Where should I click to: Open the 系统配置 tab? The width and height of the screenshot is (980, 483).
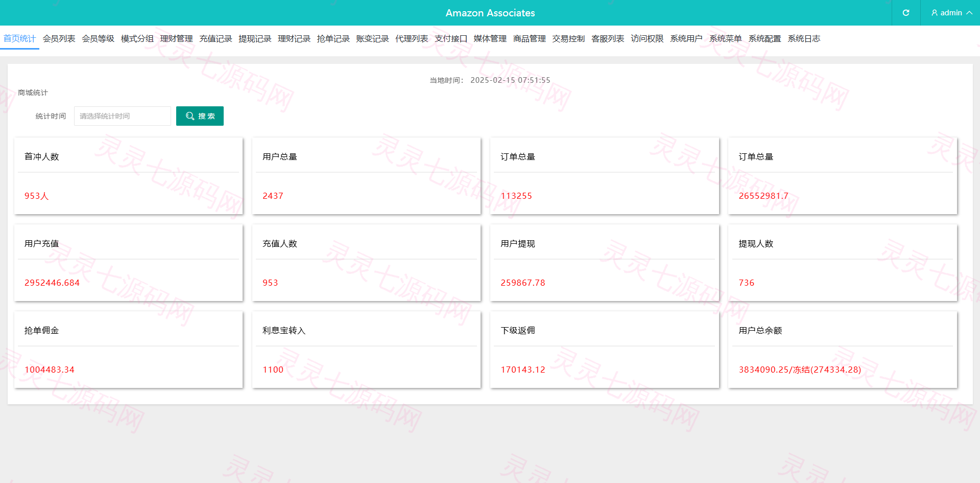point(764,38)
